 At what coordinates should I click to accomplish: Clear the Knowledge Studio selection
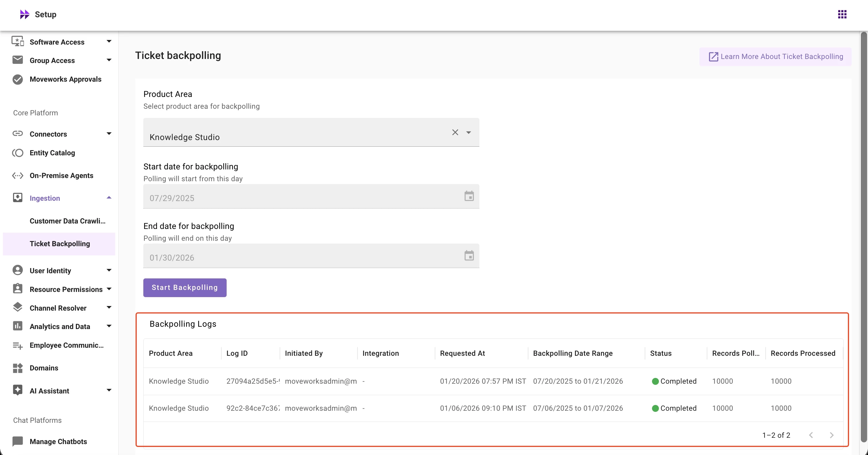click(455, 132)
